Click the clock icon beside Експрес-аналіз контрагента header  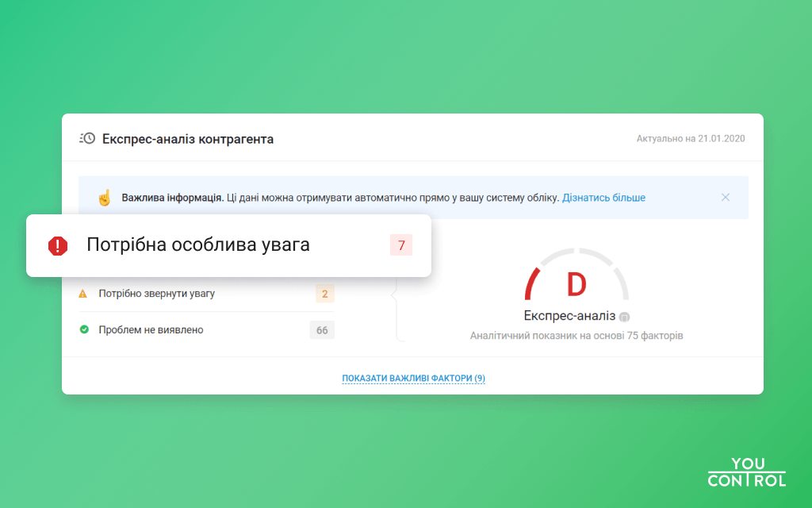click(89, 138)
